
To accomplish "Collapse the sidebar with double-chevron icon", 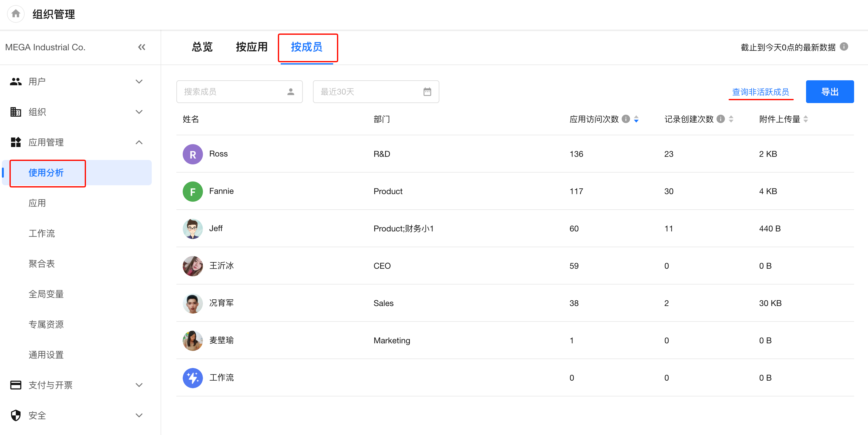I will click(142, 47).
